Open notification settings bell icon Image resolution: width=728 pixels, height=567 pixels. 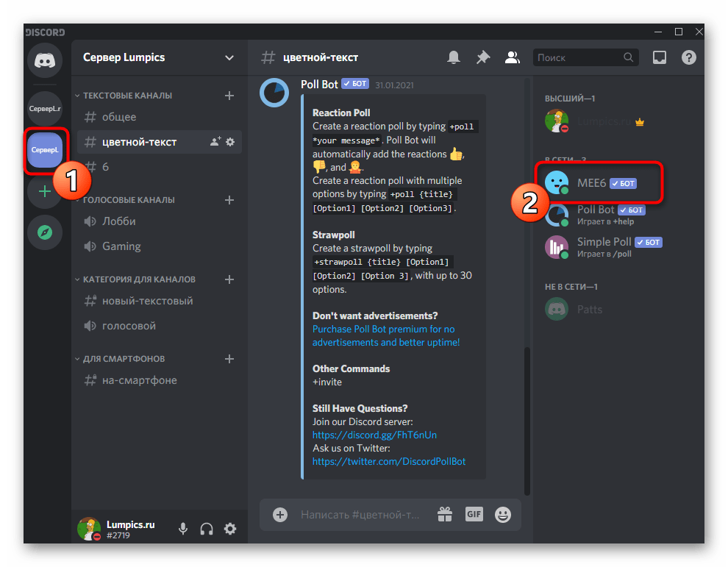(454, 57)
